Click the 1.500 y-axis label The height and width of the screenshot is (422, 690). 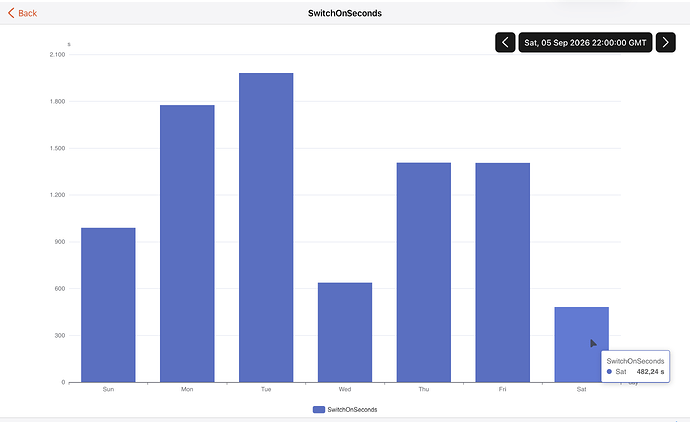point(57,148)
